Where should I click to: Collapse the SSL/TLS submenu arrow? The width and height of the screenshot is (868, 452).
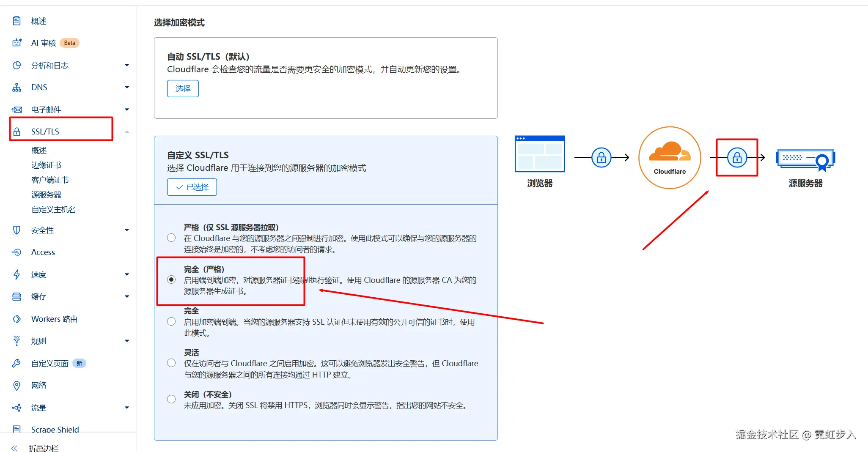127,131
